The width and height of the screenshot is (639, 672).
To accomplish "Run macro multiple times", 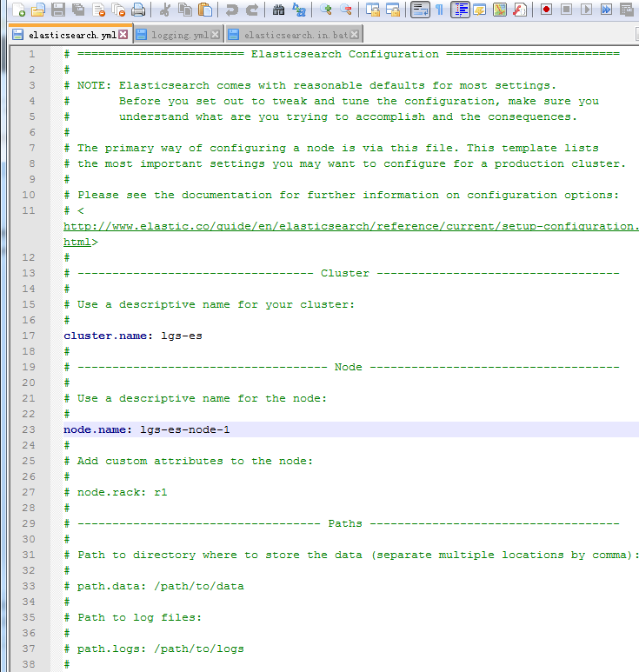I will pyautogui.click(x=606, y=10).
